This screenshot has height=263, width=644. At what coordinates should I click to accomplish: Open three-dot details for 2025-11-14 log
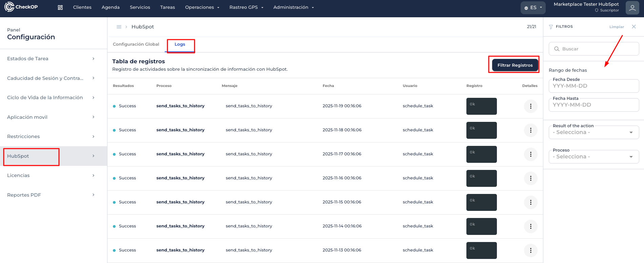pyautogui.click(x=530, y=226)
